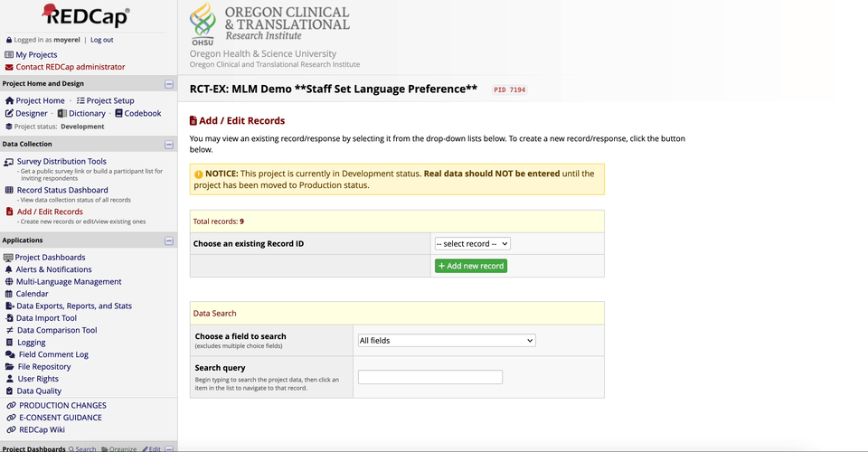This screenshot has height=452, width=868.
Task: Click the Multi-Language Management globe icon
Action: pos(9,282)
